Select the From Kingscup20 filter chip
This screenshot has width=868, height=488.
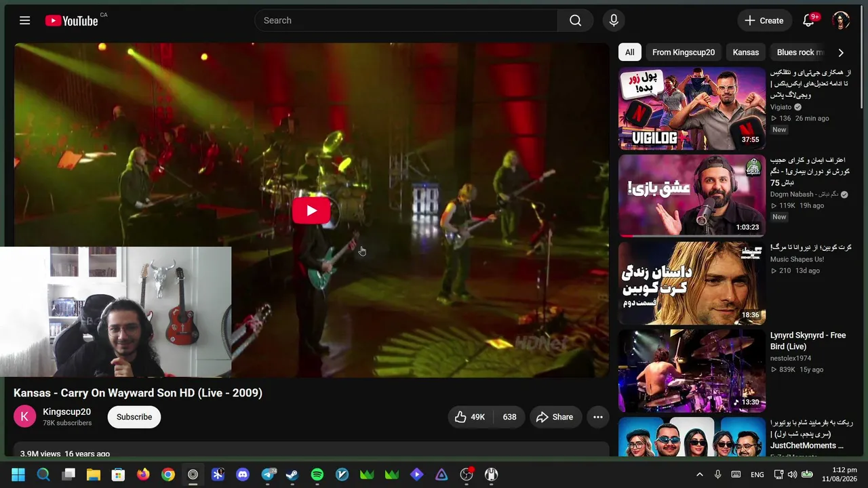tap(683, 52)
